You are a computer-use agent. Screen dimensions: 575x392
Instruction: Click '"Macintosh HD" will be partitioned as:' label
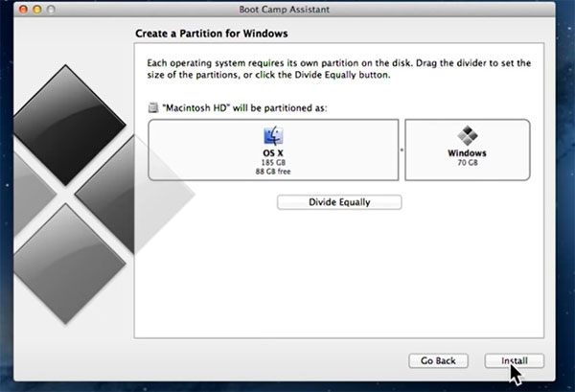[x=244, y=108]
